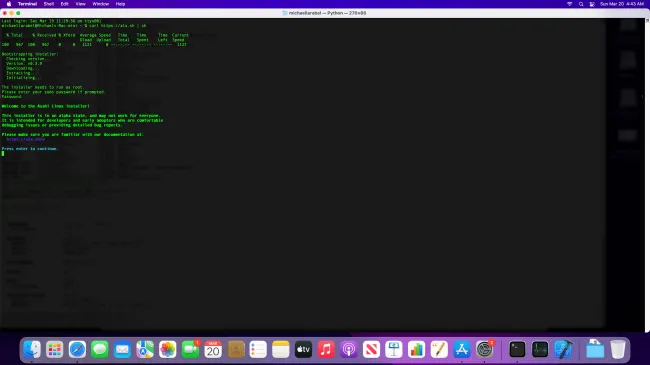Click the Wi-Fi status icon
The image size is (650, 365).
(570, 4)
